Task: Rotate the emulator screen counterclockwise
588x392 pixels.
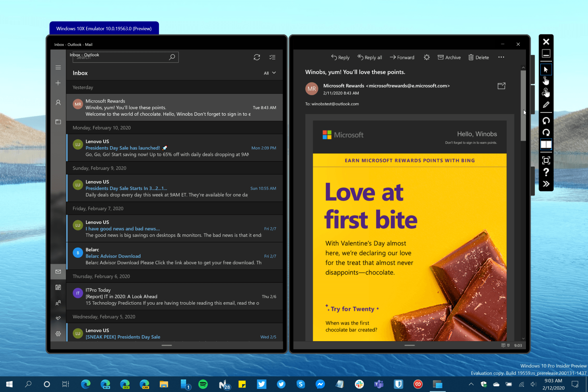Action: (546, 121)
